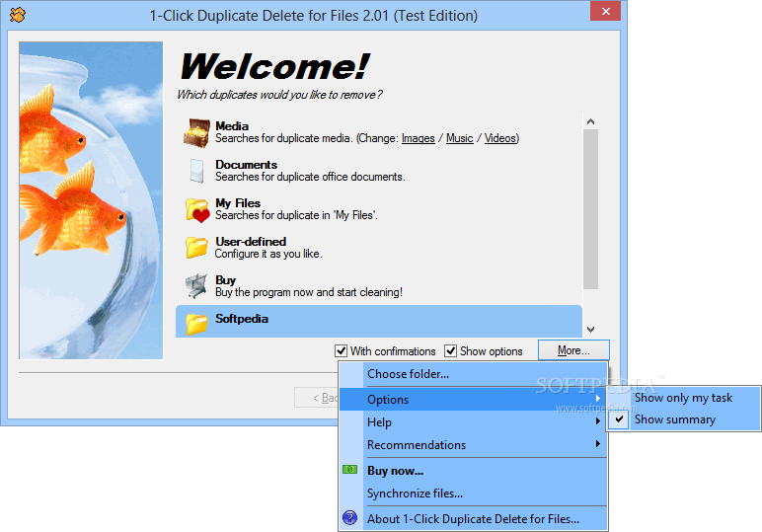Click the shopping cart Buy icon
This screenshot has width=762, height=532.
(196, 285)
